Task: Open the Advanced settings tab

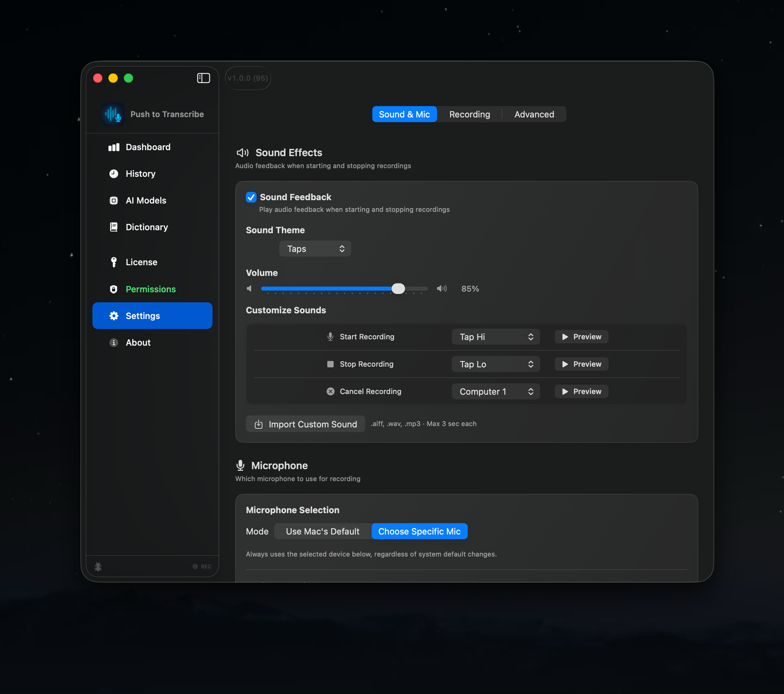Action: (x=534, y=114)
